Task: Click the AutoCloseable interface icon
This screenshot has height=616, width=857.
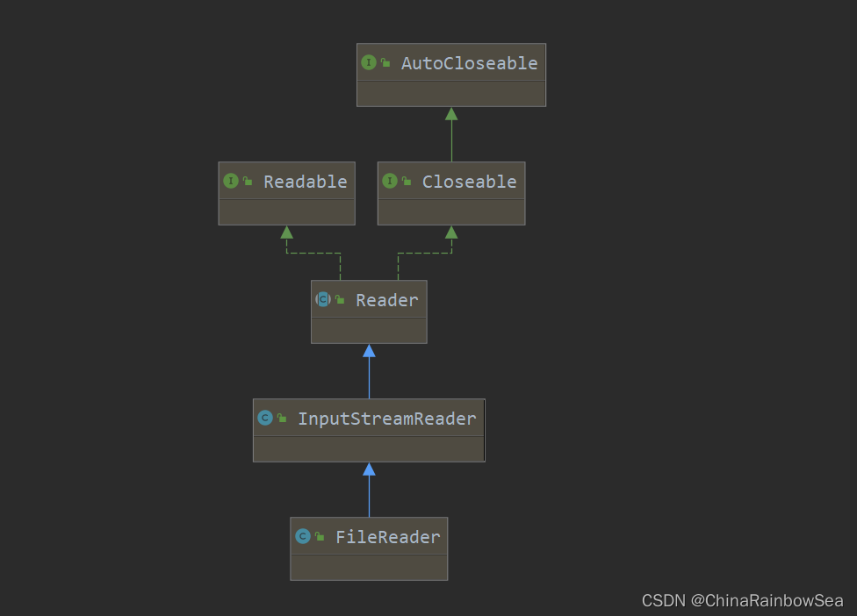Action: tap(369, 63)
